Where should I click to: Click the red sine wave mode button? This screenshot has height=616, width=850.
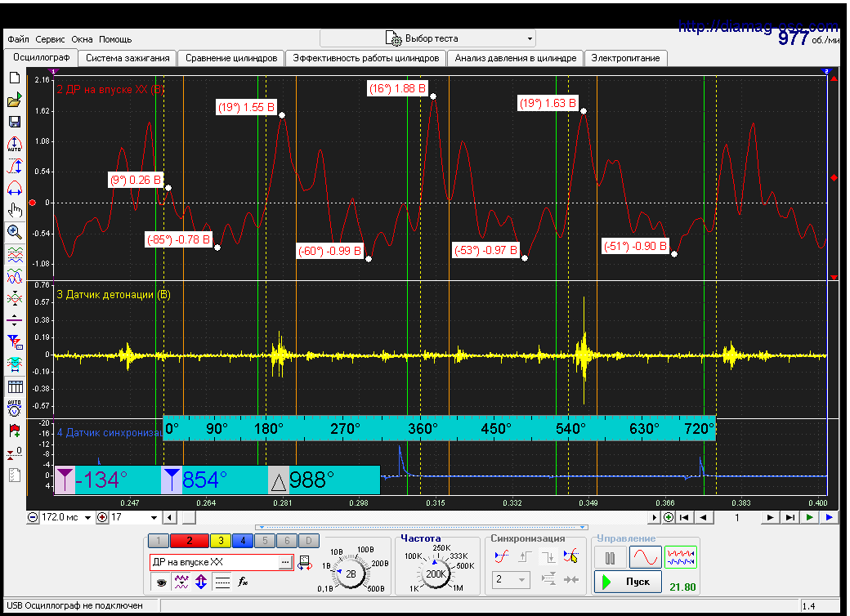pos(645,557)
